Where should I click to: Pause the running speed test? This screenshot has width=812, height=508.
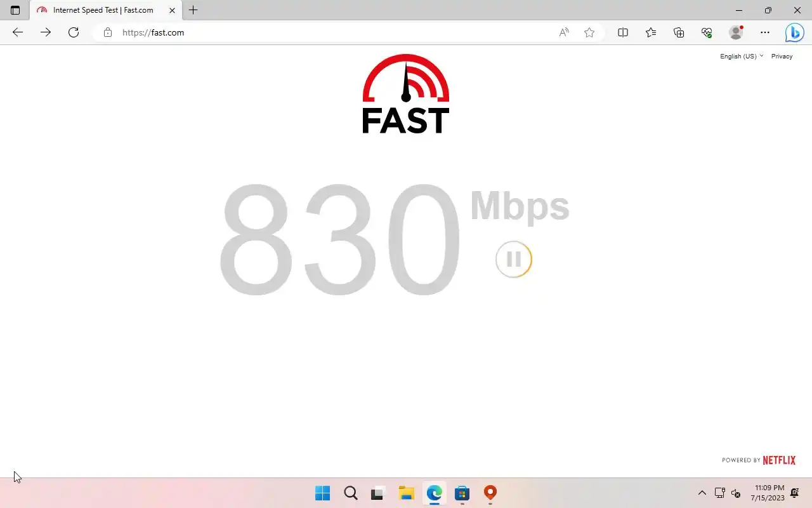pyautogui.click(x=513, y=259)
